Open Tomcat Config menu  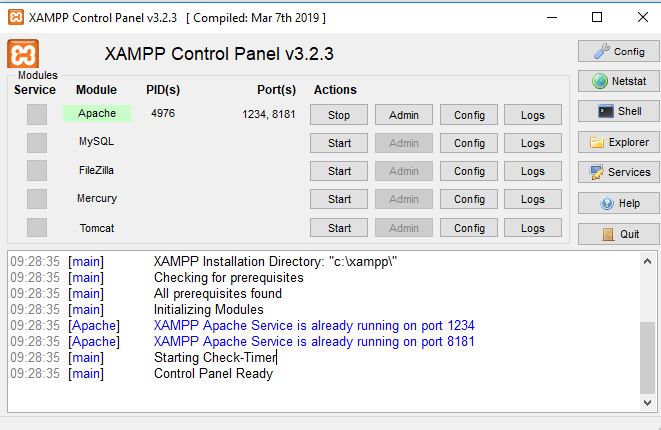pos(469,228)
